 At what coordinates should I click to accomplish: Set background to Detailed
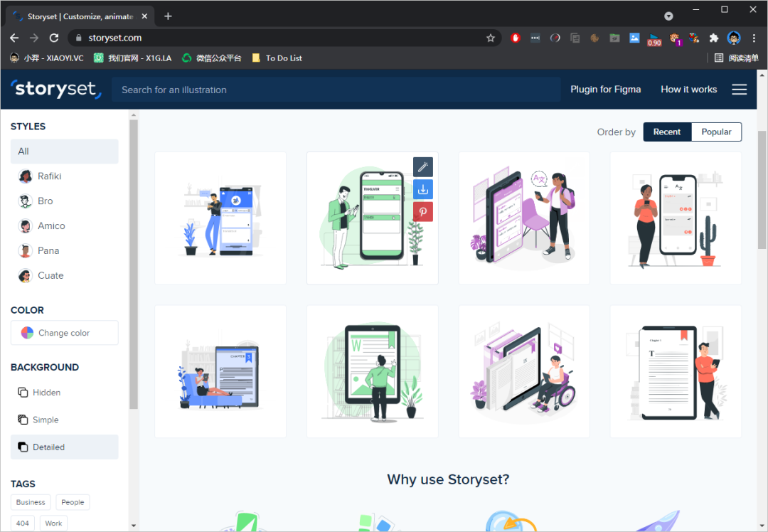[64, 447]
